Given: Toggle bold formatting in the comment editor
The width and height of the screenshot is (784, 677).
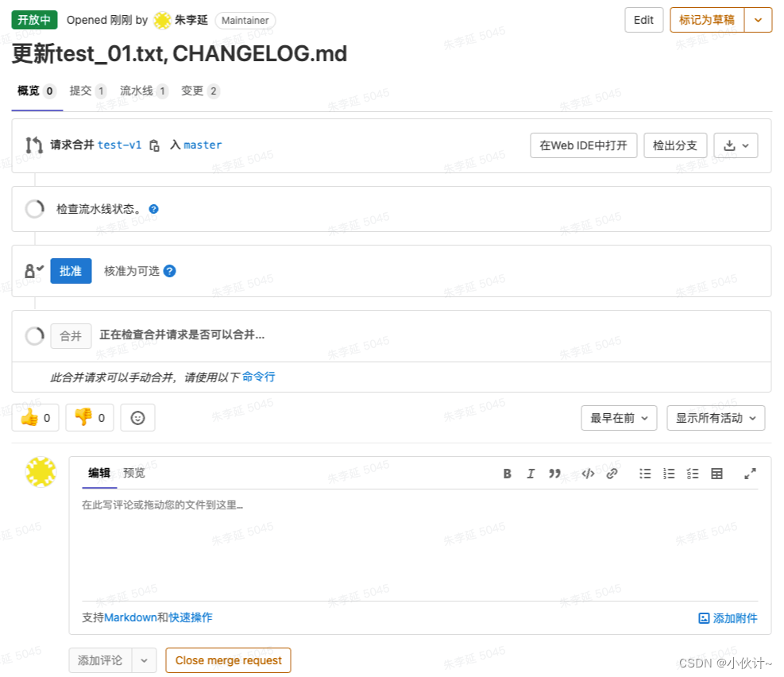Looking at the screenshot, I should tap(507, 473).
